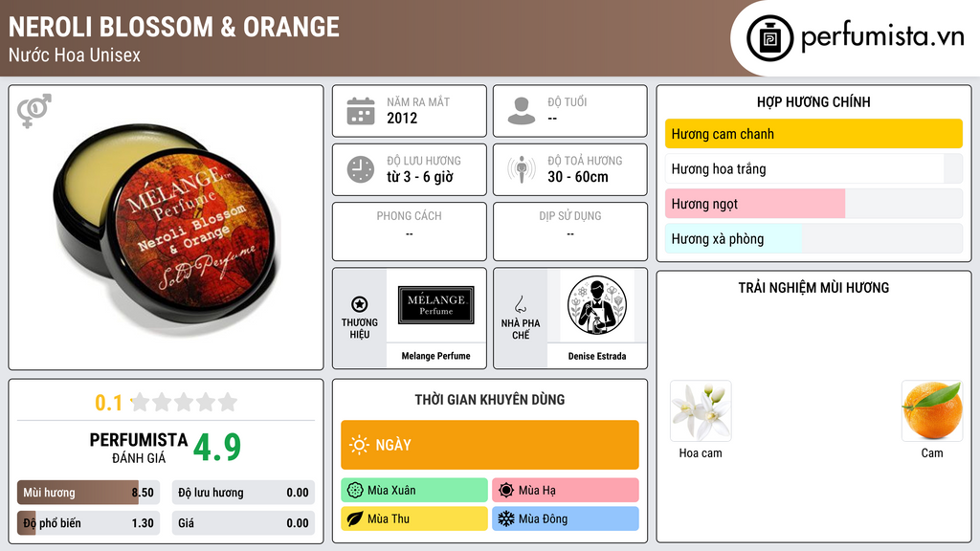Select the Hương ngọt accord bar

pyautogui.click(x=813, y=204)
